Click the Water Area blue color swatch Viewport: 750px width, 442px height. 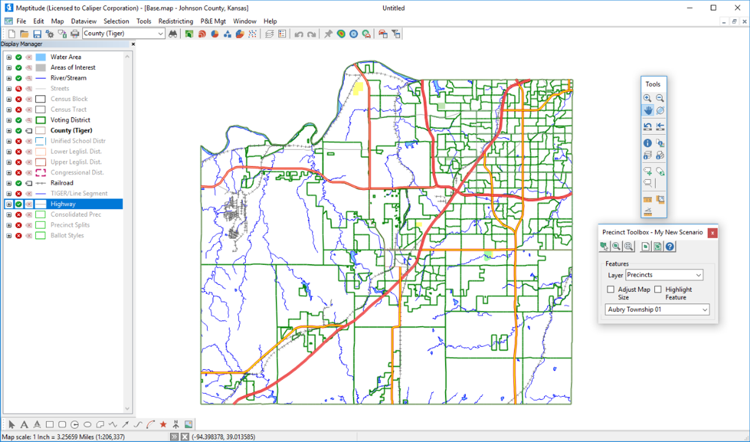(41, 57)
